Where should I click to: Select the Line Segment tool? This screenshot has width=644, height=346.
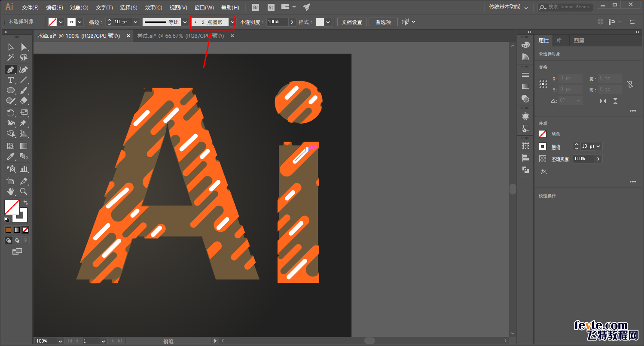[x=24, y=80]
